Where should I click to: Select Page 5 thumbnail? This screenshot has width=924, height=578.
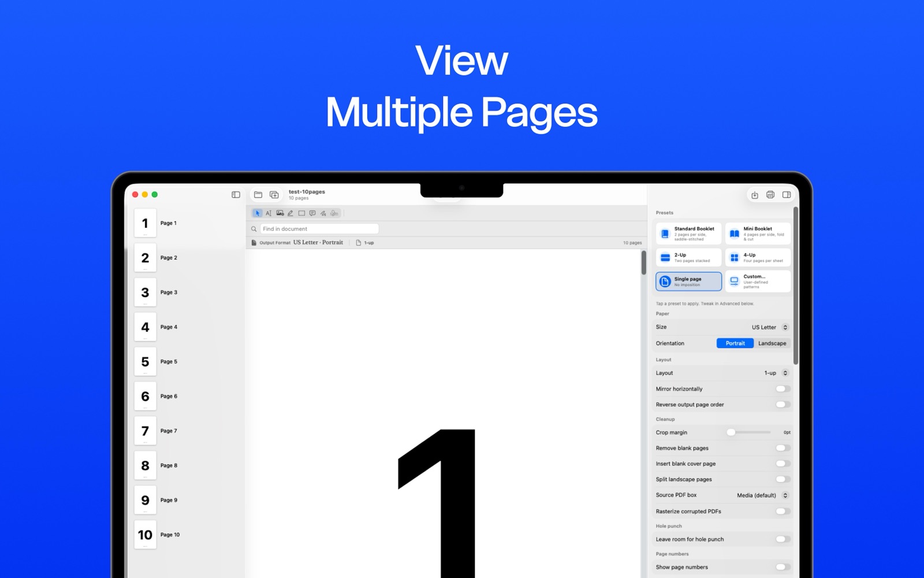tap(145, 362)
